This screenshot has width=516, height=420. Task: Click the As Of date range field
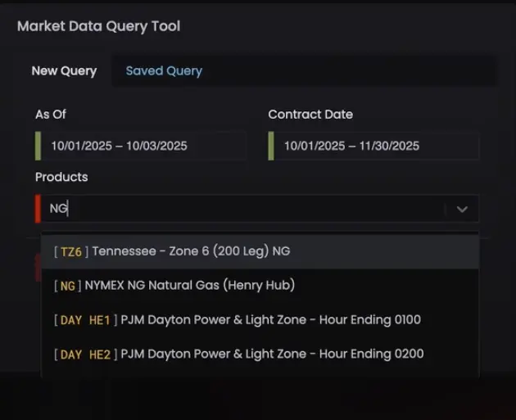141,146
